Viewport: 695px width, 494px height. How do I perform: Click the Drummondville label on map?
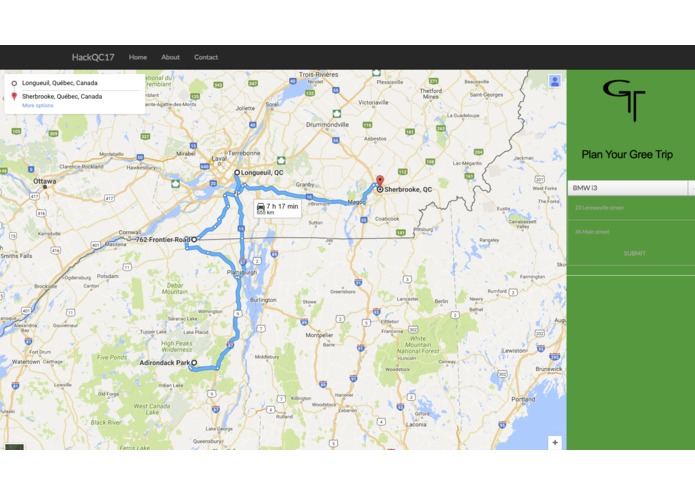tap(327, 124)
